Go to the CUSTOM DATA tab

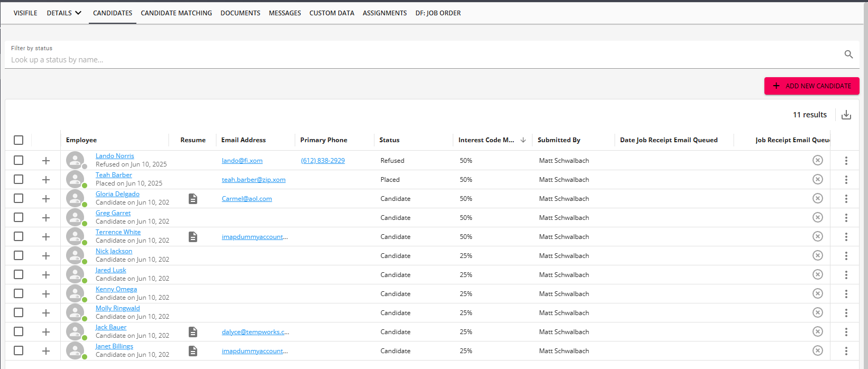point(332,13)
